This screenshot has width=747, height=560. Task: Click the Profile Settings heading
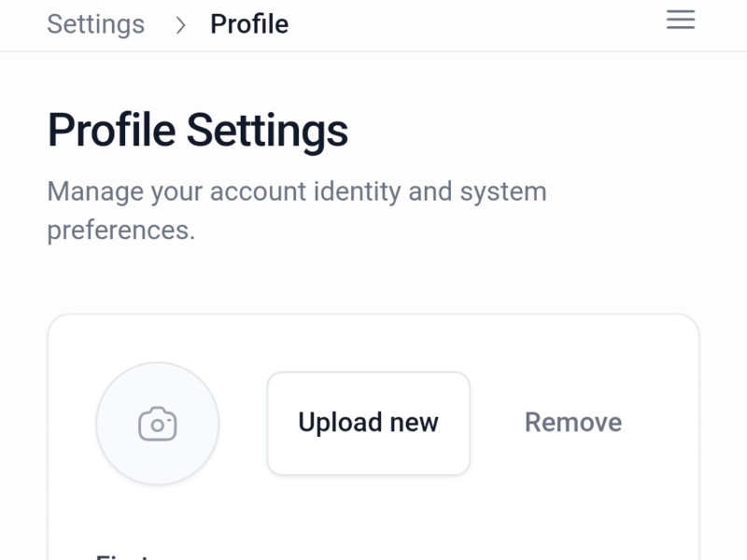click(x=198, y=131)
